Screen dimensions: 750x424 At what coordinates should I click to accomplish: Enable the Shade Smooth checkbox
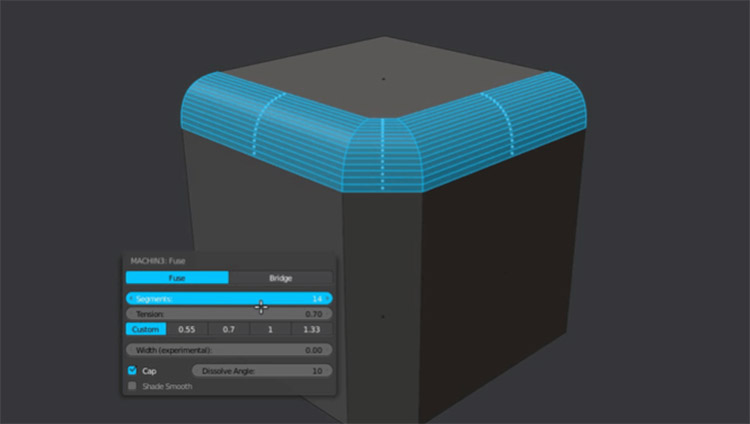pyautogui.click(x=132, y=386)
